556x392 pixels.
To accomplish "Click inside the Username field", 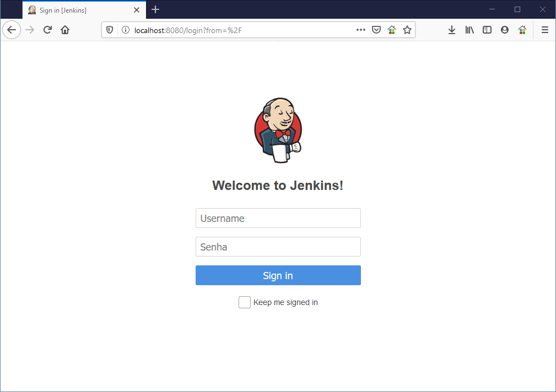I will click(x=278, y=218).
